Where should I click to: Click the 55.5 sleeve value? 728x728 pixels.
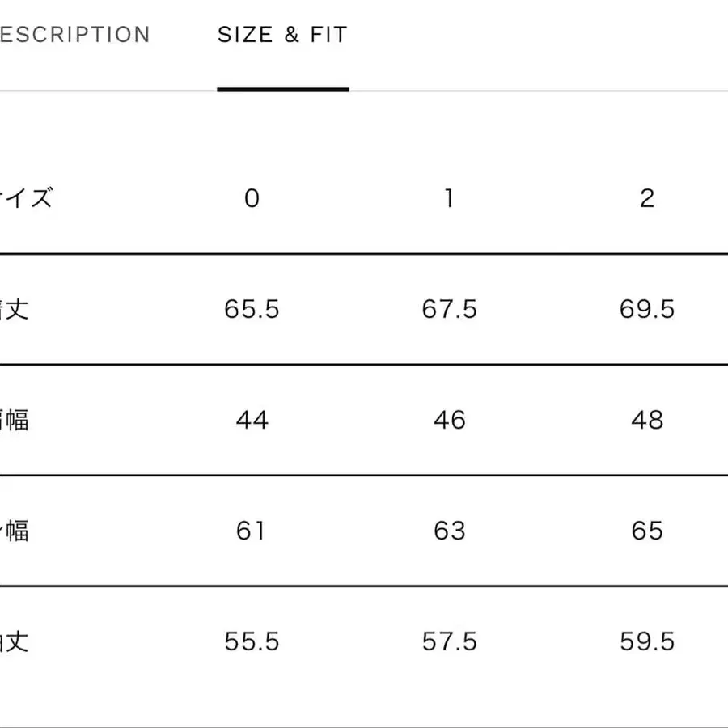(252, 641)
